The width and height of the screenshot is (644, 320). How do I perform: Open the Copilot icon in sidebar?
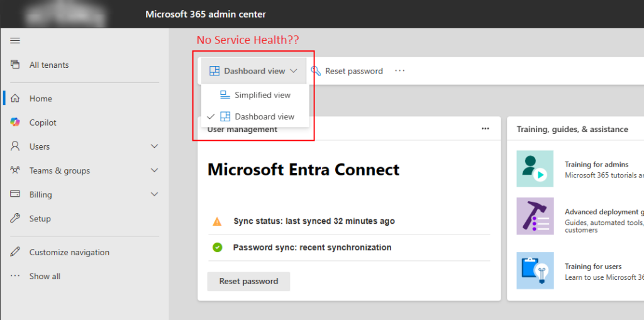[16, 123]
